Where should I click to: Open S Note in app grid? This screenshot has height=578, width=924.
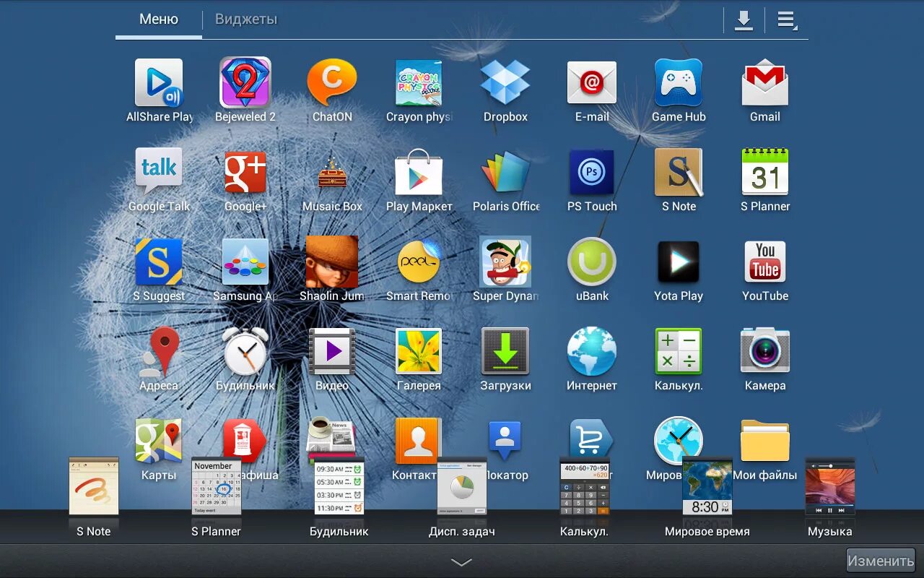point(679,172)
